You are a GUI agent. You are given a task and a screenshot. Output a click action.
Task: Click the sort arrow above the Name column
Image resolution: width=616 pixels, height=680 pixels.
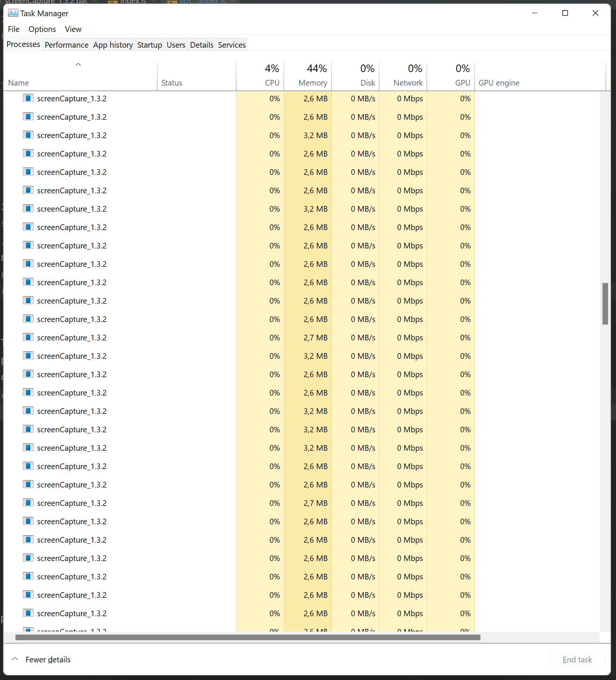pos(78,64)
